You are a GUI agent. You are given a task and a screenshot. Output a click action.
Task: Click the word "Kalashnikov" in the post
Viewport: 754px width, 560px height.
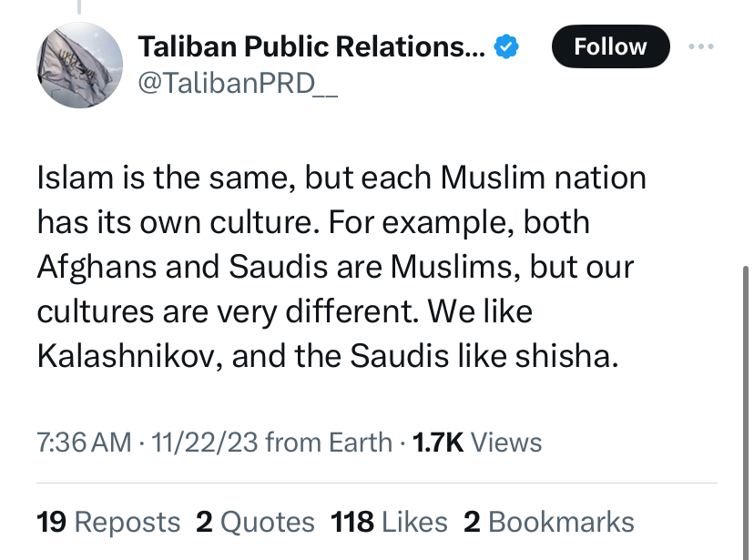(x=126, y=356)
